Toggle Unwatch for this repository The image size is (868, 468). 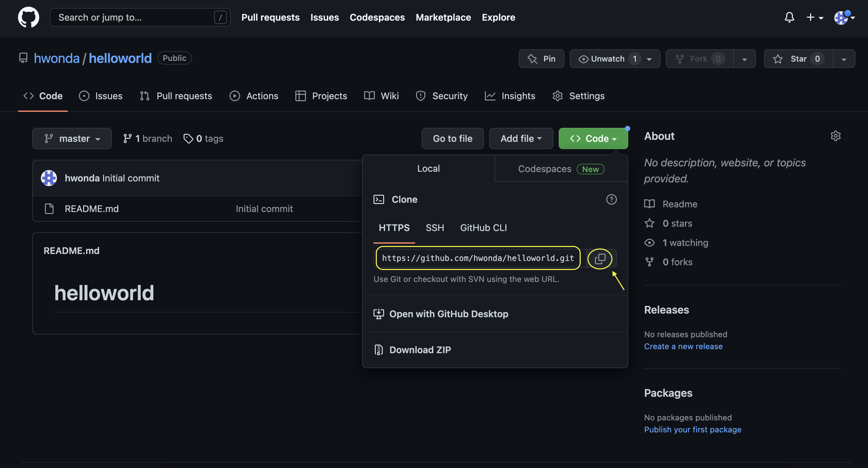click(608, 59)
